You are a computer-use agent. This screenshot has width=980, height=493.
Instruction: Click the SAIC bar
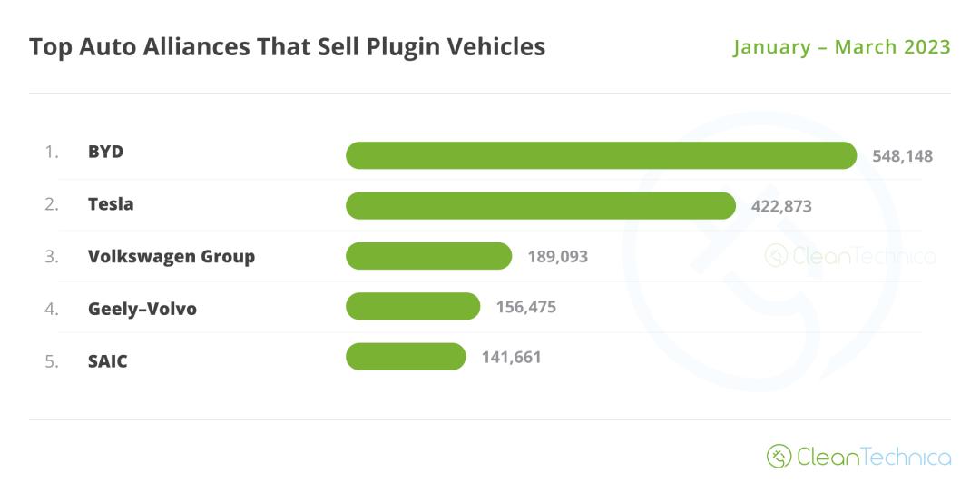pos(406,357)
